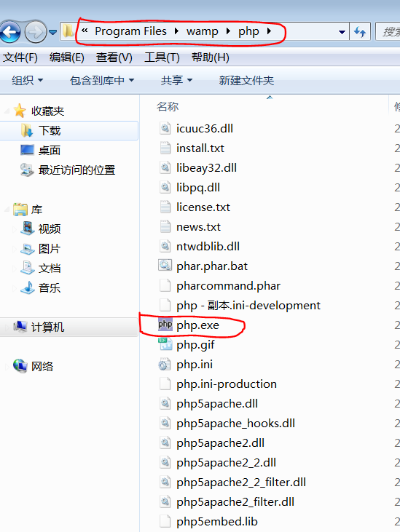Sort by the 名称 column header

click(x=168, y=106)
